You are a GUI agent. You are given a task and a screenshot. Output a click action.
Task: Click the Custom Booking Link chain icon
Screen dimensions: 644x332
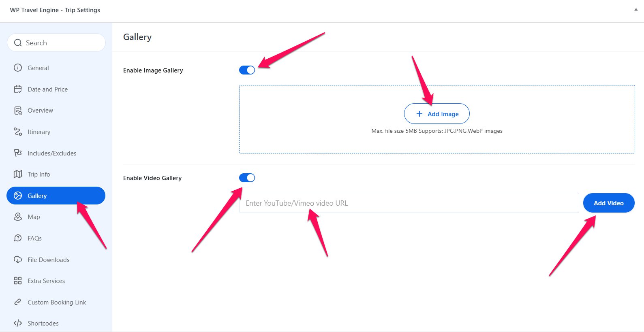(x=18, y=302)
